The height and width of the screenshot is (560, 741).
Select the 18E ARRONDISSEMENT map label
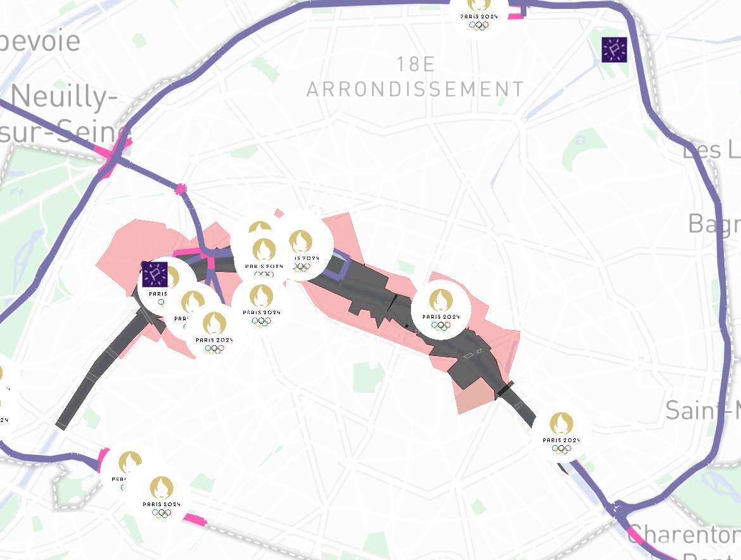tap(415, 77)
